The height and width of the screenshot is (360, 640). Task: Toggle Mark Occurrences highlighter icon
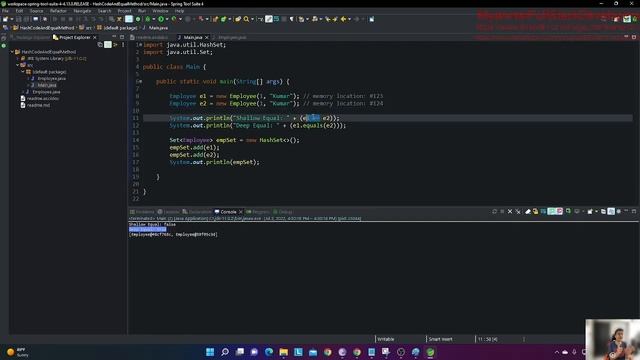click(x=269, y=19)
